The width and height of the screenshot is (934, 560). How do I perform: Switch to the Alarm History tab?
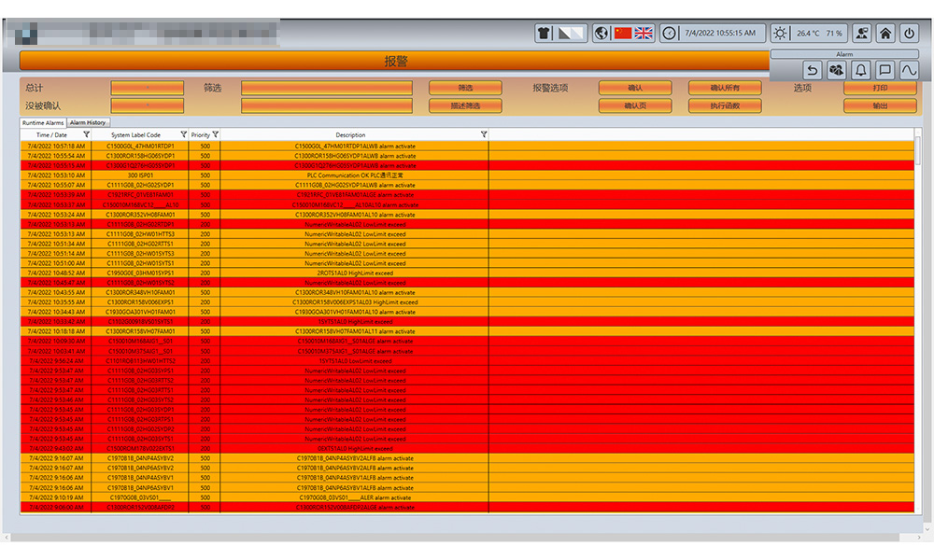coord(89,122)
